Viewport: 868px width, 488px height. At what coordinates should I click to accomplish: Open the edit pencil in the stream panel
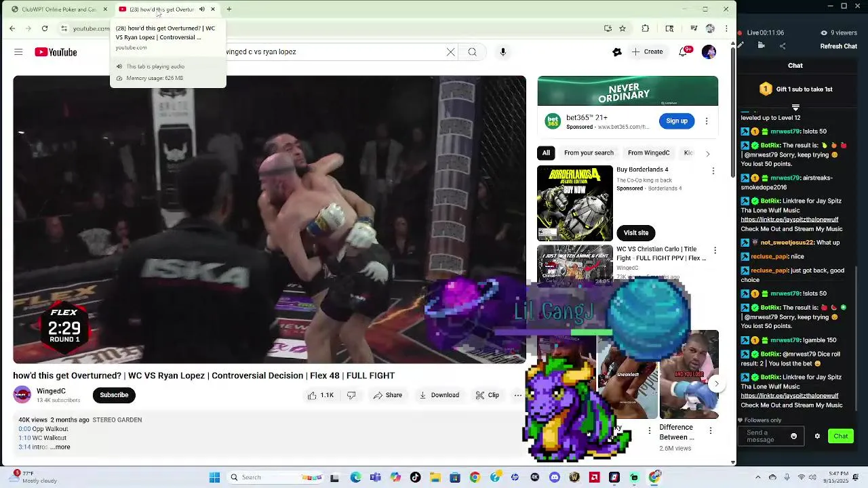[x=741, y=46]
